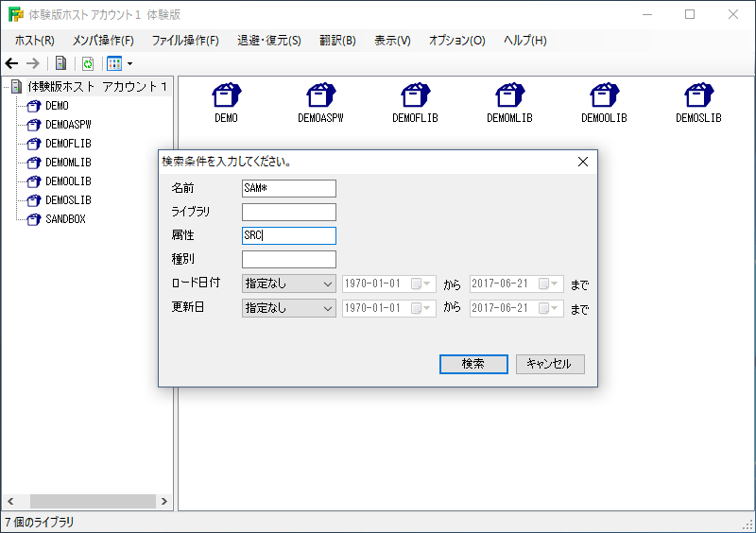This screenshot has height=533, width=756.
Task: Open the view mode dropdown arrow
Action: pos(129,63)
